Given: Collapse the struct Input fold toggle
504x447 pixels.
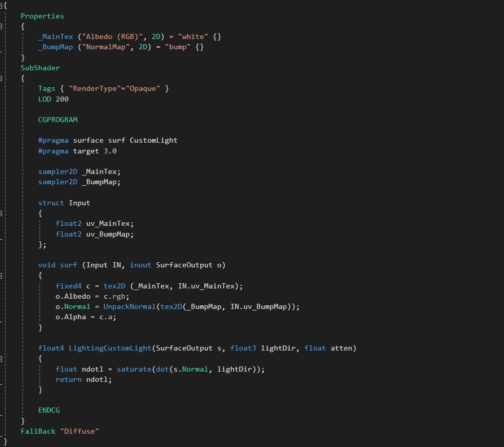Looking at the screenshot, I should pyautogui.click(x=1, y=213).
